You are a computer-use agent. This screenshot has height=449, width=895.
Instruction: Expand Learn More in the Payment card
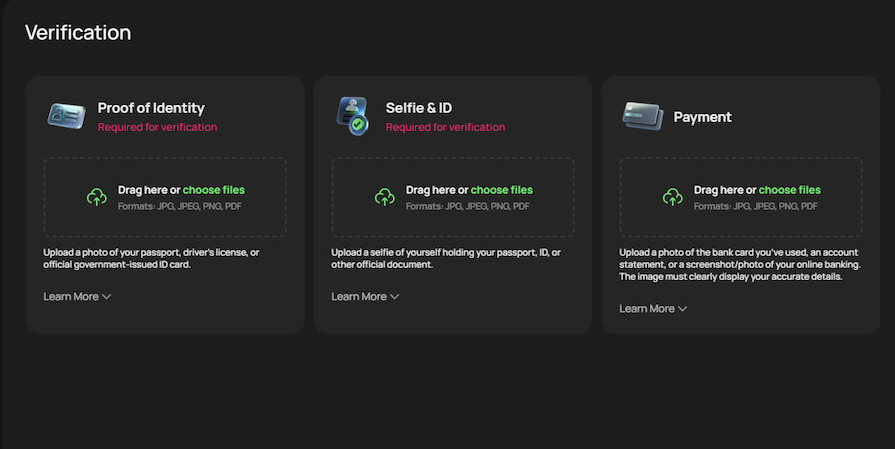653,308
